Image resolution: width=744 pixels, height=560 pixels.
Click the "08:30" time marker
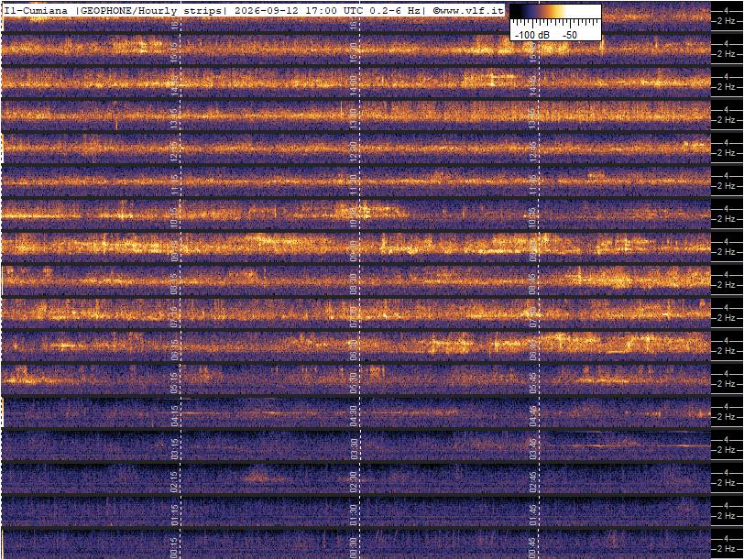[x=354, y=284]
